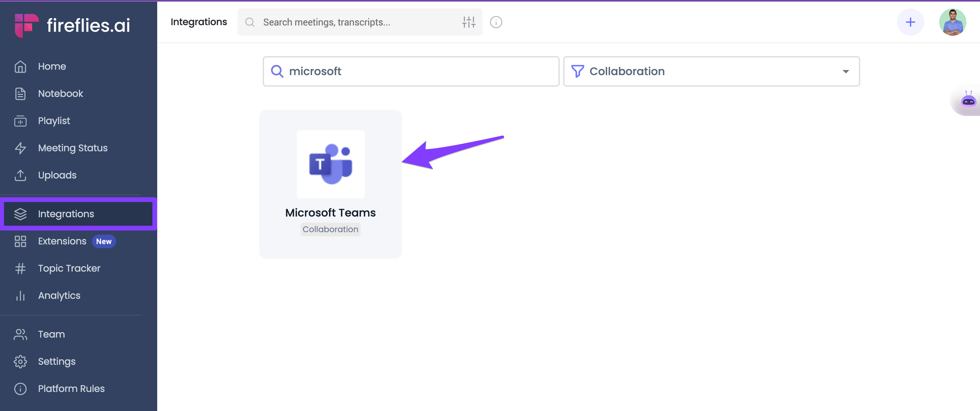Screen dimensions: 980x411
Task: Click the Topic Tracker hash icon
Action: click(20, 269)
